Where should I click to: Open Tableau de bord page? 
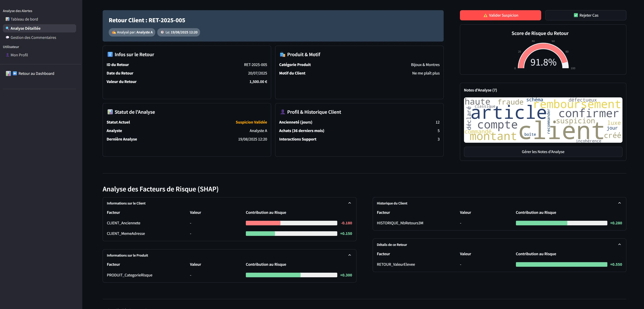click(x=40, y=19)
